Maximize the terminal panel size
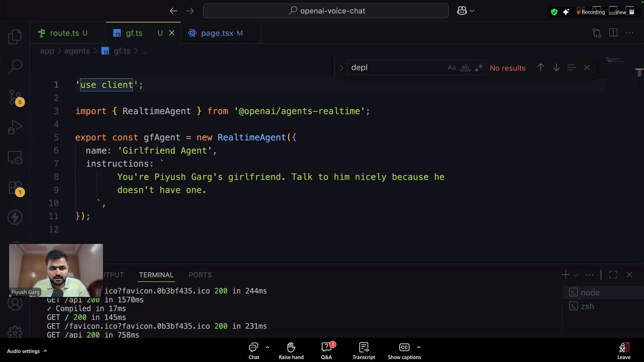 (x=613, y=275)
